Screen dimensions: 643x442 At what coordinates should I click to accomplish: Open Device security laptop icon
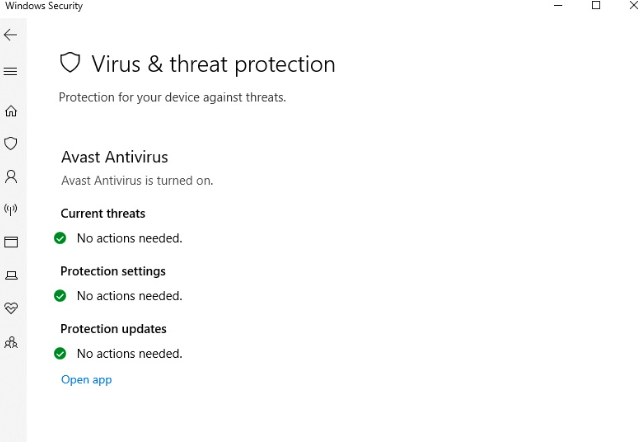pyautogui.click(x=11, y=275)
